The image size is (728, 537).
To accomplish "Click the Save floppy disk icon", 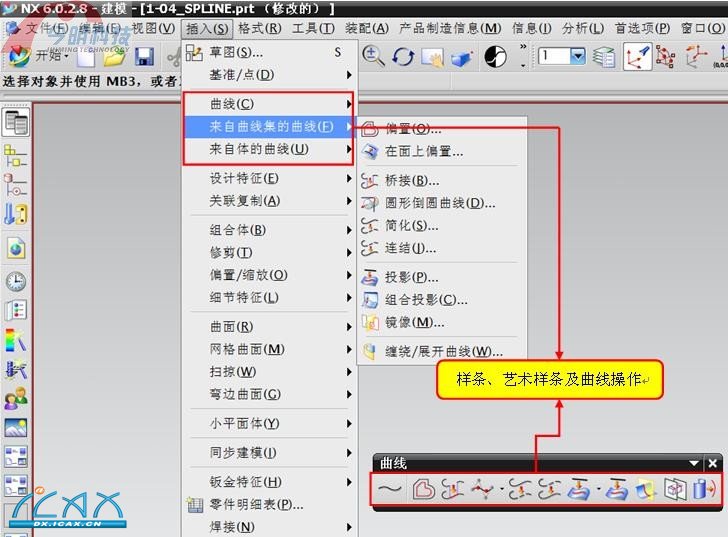I will click(144, 57).
